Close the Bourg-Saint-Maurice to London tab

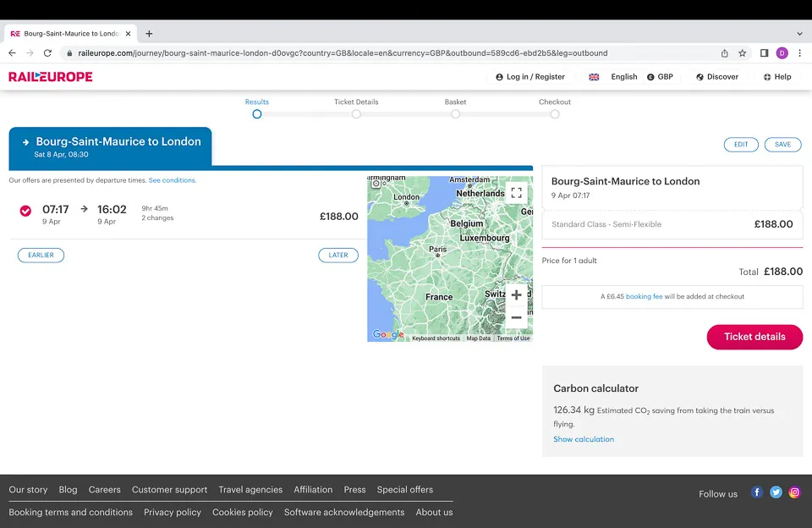(128, 34)
